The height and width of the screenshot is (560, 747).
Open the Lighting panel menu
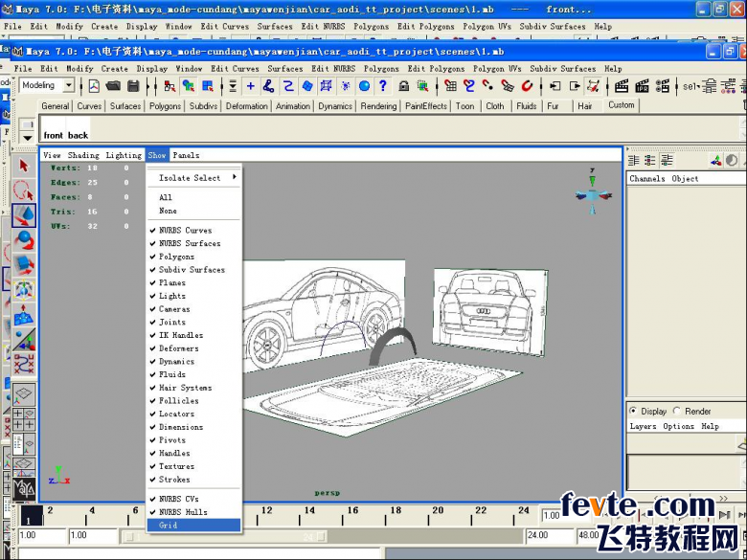coord(124,155)
